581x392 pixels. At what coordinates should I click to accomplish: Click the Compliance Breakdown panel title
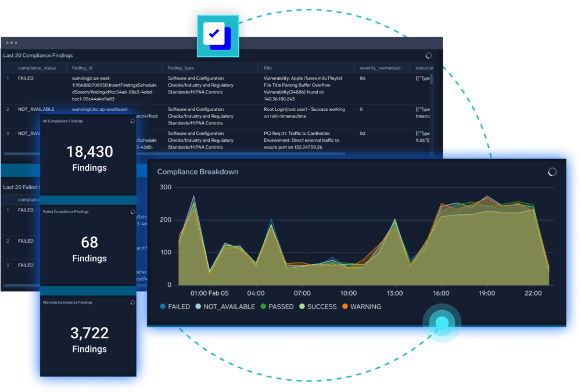tap(198, 172)
